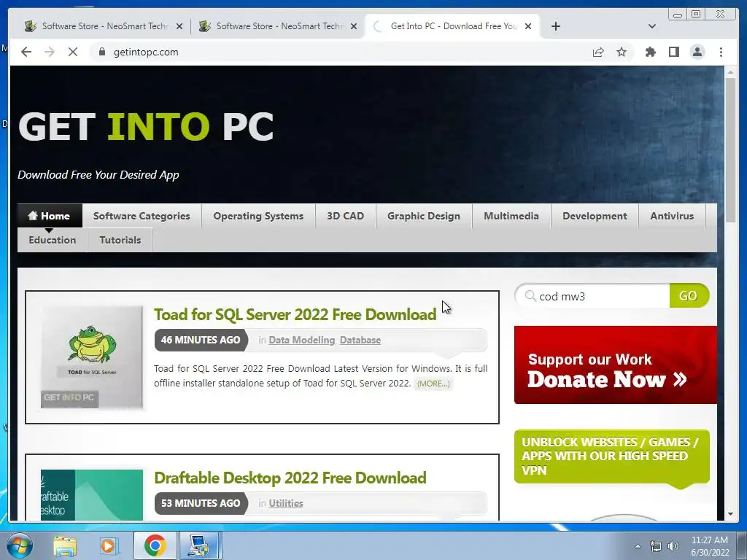Click the GET INTO PC site logo
Viewport: 747px width, 560px height.
coord(146,127)
